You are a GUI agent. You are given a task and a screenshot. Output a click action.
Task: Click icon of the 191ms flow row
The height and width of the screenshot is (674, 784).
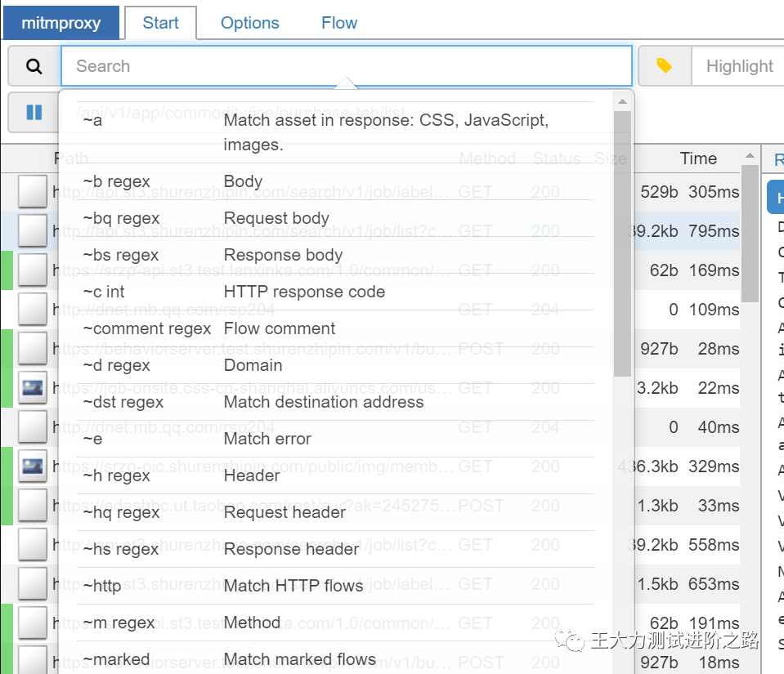33,623
